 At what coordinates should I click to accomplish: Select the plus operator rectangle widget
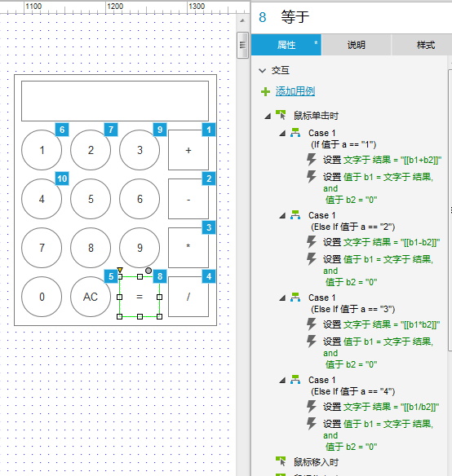pos(188,150)
